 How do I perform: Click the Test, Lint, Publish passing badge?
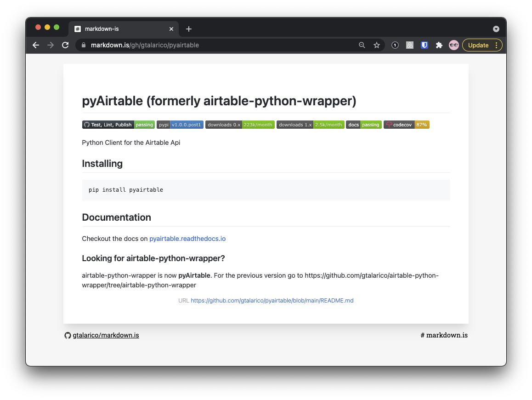118,124
